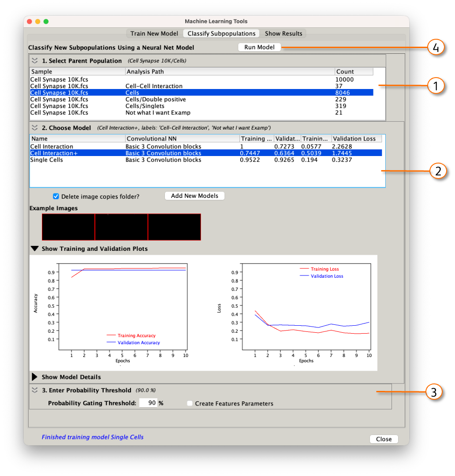Click the green zoom window button
Viewport: 455px width, 476px height.
coord(46,21)
